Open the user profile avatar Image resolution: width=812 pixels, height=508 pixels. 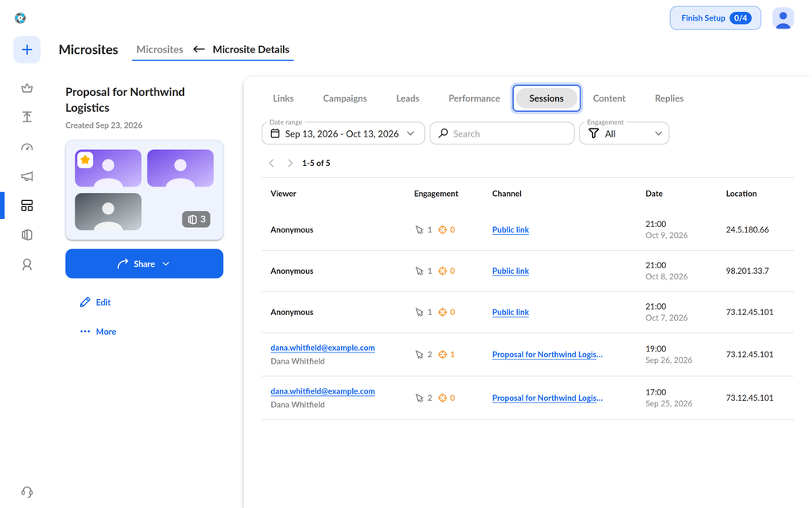click(783, 18)
